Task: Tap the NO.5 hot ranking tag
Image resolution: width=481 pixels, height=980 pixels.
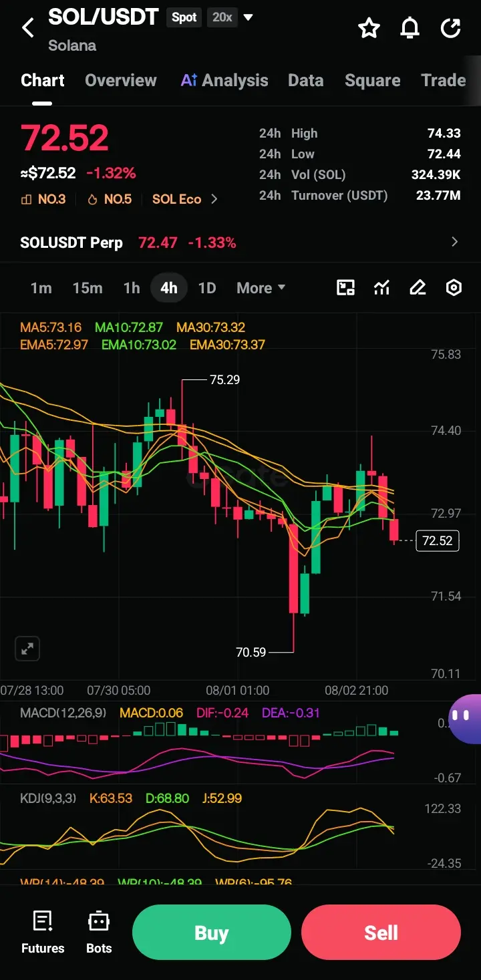Action: pos(110,199)
